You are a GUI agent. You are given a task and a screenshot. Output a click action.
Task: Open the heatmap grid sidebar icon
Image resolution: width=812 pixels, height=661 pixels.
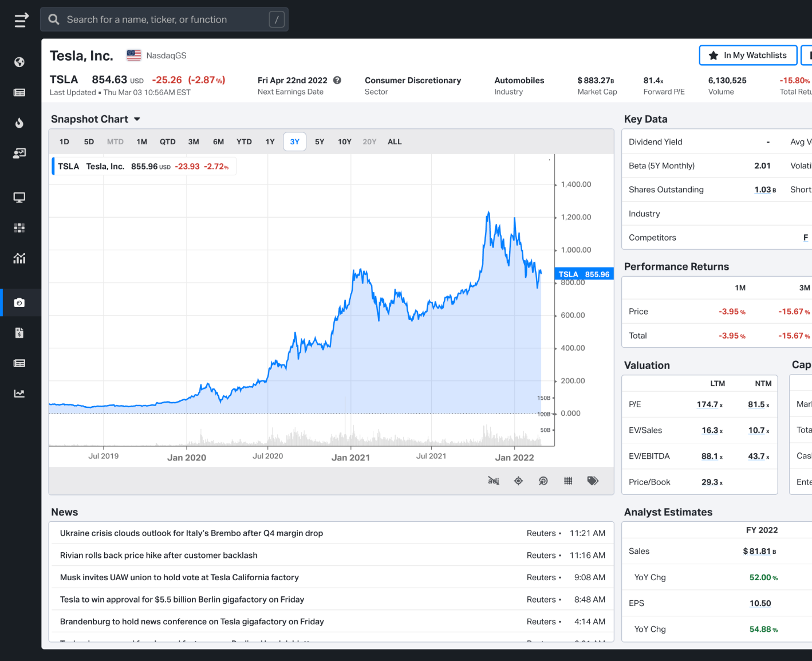click(19, 228)
